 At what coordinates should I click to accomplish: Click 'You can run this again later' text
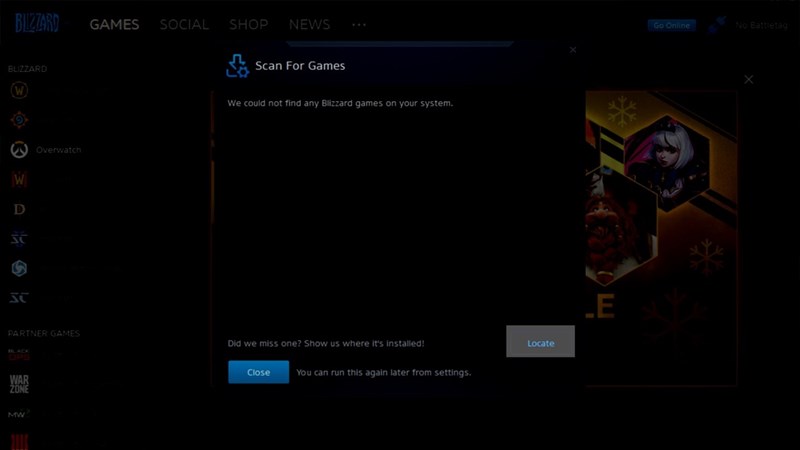tap(384, 372)
